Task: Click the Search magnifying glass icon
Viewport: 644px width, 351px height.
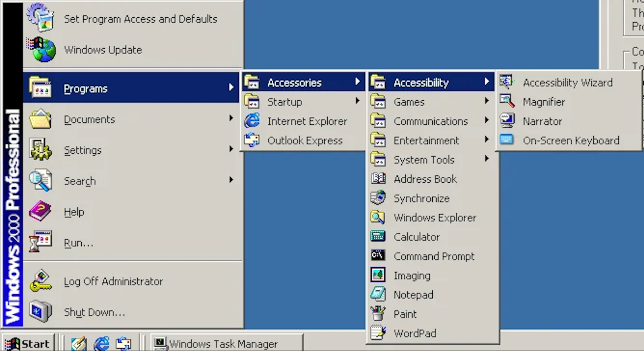Action: (40, 180)
